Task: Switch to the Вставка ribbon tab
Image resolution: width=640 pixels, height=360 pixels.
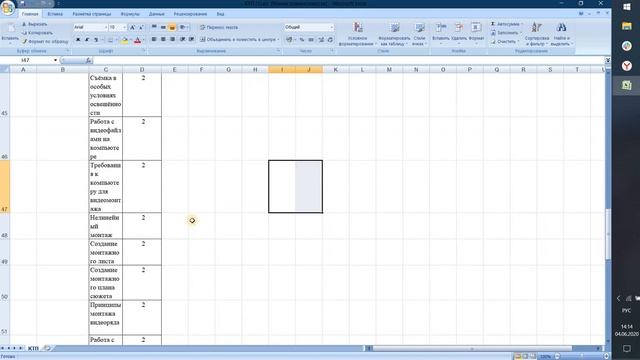Action: 55,14
